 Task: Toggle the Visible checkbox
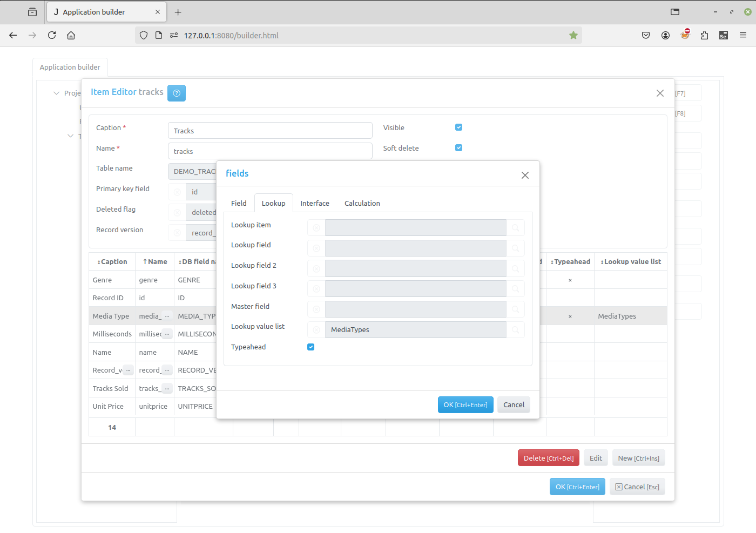pyautogui.click(x=459, y=127)
